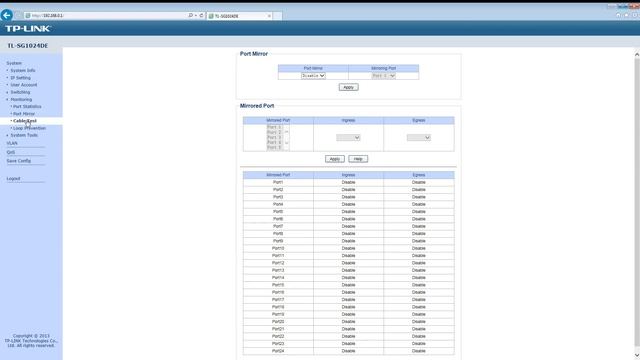Click the search magnifier in address bar

[191, 16]
